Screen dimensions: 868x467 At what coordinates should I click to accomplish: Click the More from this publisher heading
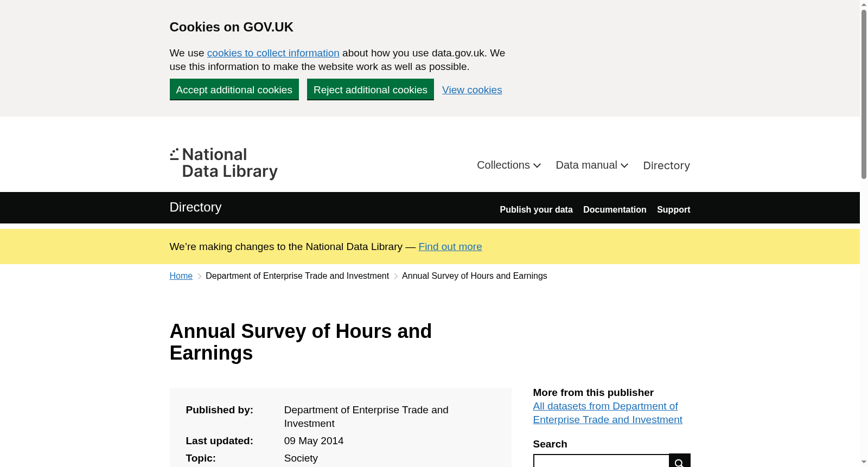pyautogui.click(x=593, y=393)
